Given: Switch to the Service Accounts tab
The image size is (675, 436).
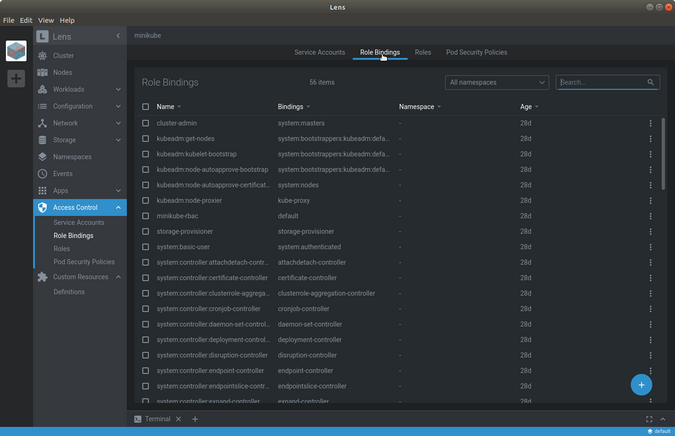Looking at the screenshot, I should pyautogui.click(x=319, y=52).
